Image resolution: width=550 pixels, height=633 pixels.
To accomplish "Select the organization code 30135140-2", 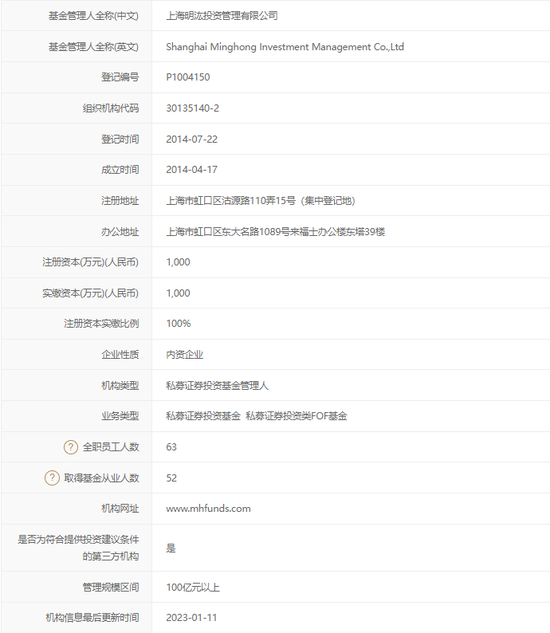I will (193, 108).
